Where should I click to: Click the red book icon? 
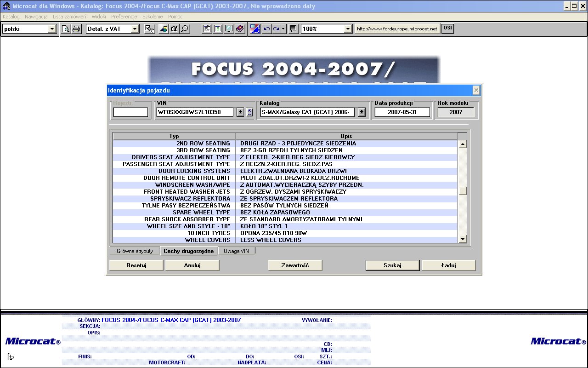coord(240,29)
